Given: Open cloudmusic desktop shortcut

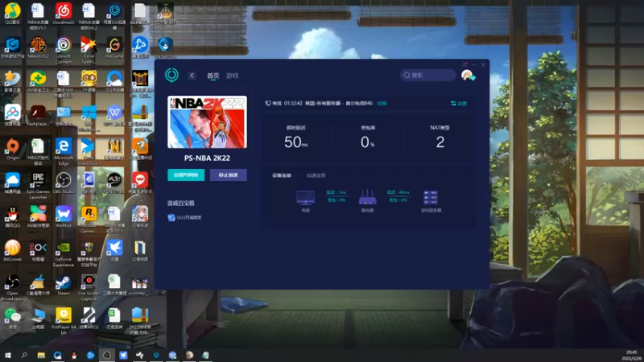Looking at the screenshot, I should (64, 14).
